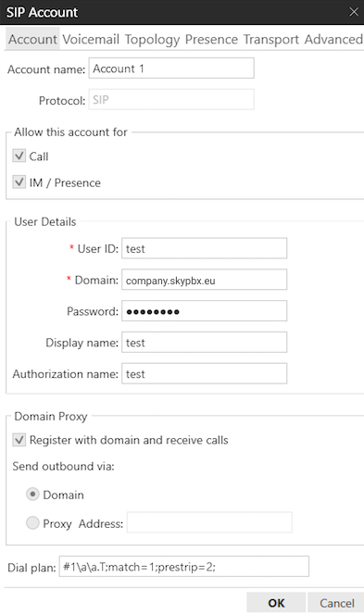
Task: Choose the Proxy radio button
Action: tap(32, 522)
